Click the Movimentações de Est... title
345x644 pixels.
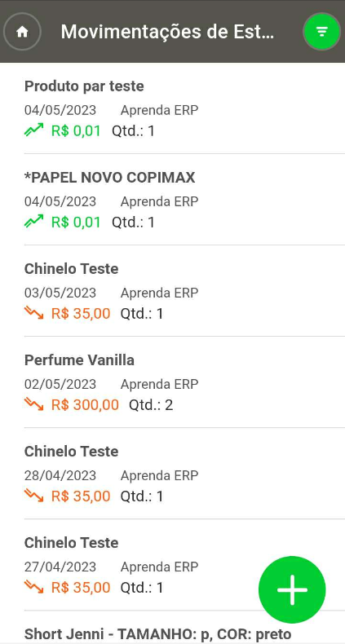point(167,32)
